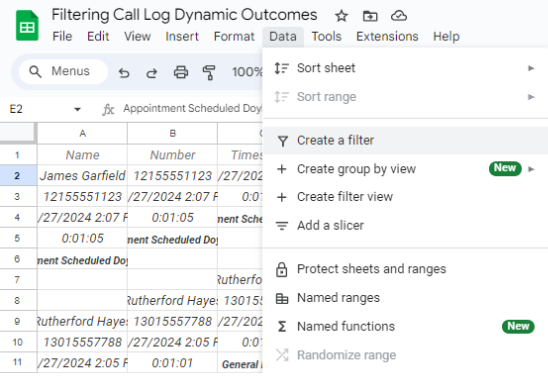Image resolution: width=548 pixels, height=377 pixels.
Task: Click sigma icon beside Named functions
Action: coord(282,327)
